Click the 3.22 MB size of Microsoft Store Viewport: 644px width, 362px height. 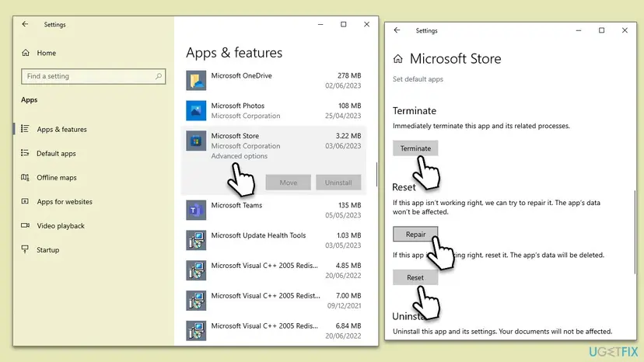[348, 136]
